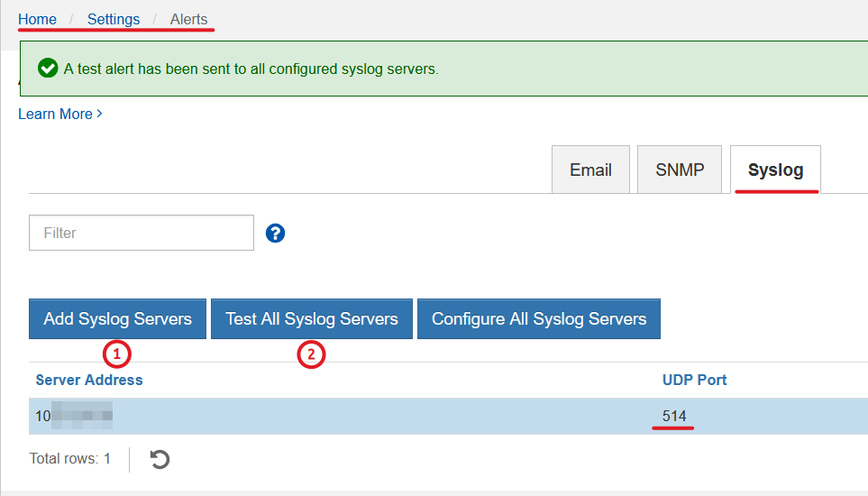
Task: Sort by UDP Port column header
Action: coord(694,380)
